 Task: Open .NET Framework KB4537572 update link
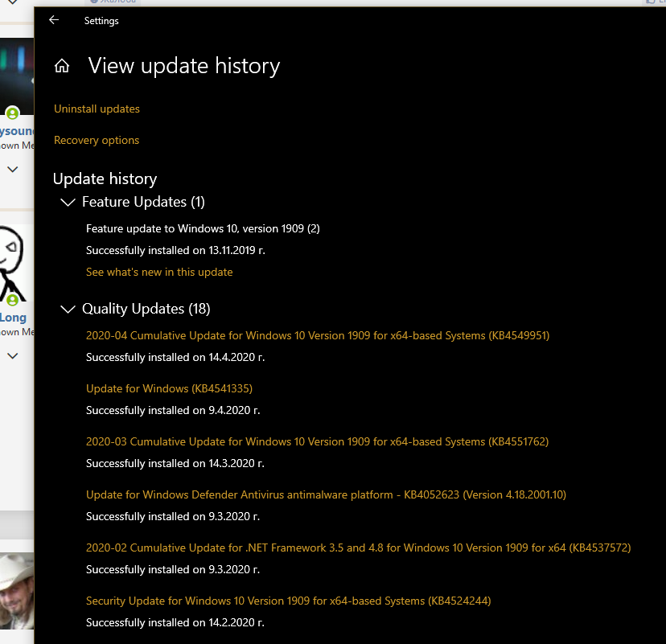point(359,548)
